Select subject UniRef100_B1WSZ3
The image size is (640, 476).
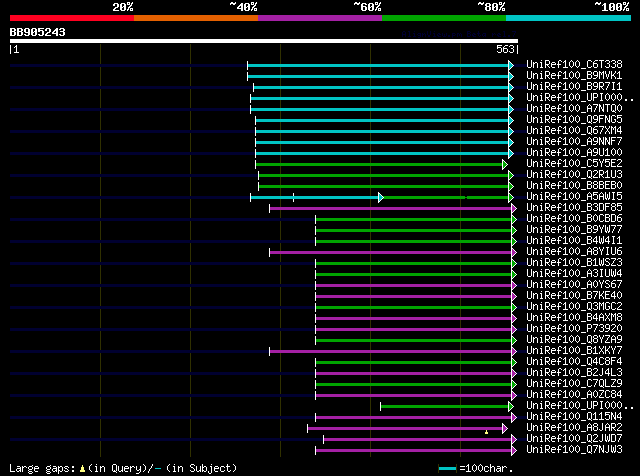pyautogui.click(x=574, y=262)
